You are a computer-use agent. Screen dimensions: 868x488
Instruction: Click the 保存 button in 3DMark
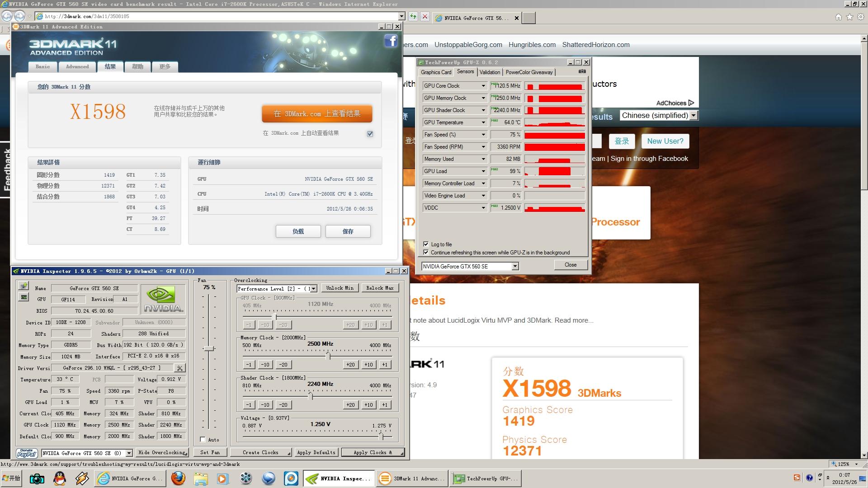click(x=348, y=231)
